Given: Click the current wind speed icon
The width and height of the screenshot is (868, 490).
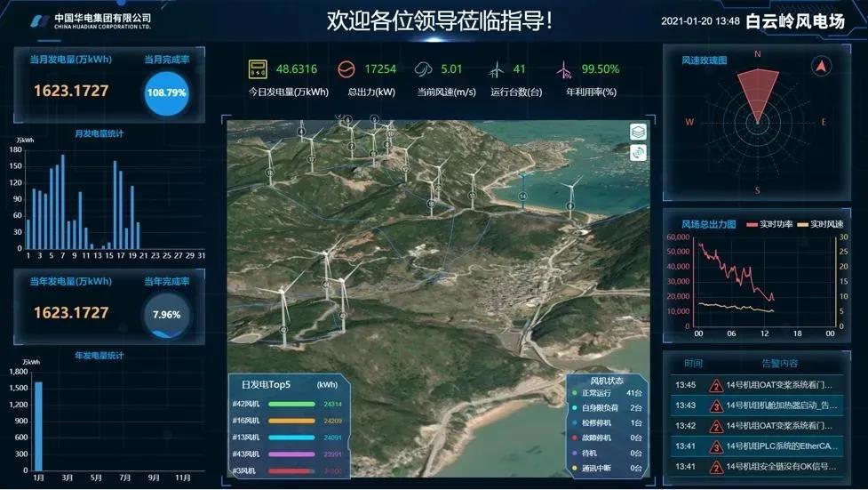Looking at the screenshot, I should point(423,69).
